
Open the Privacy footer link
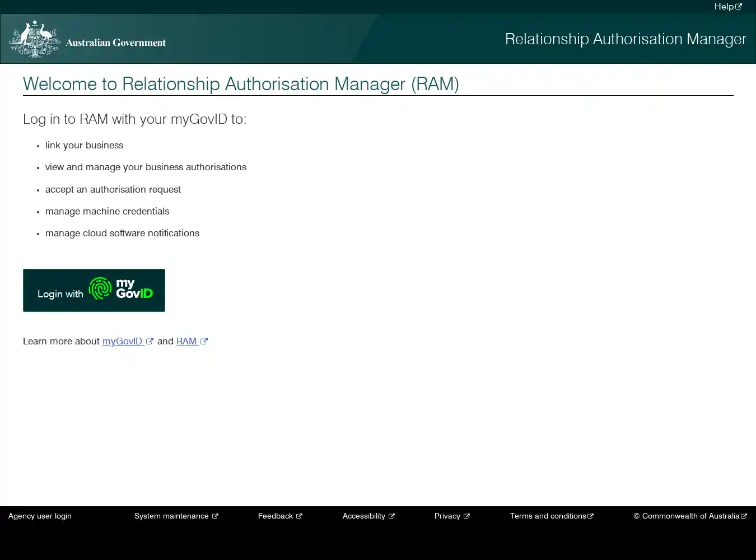pyautogui.click(x=452, y=516)
